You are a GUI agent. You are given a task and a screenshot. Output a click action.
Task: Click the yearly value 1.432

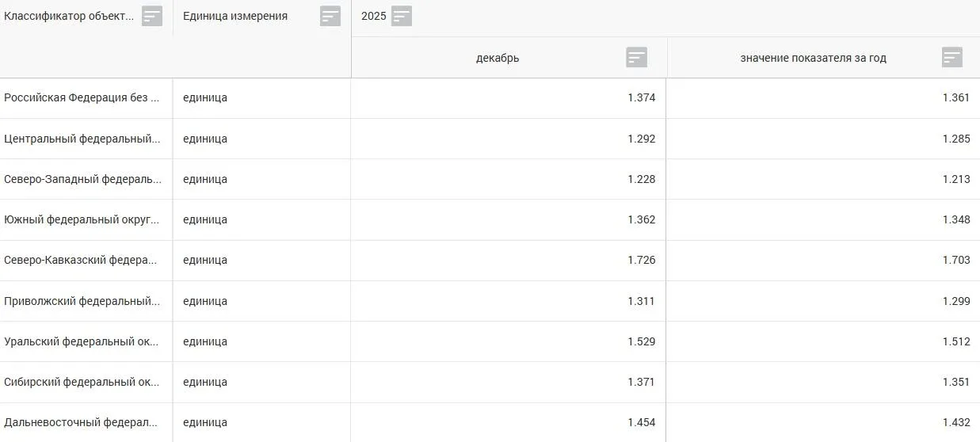pos(956,422)
